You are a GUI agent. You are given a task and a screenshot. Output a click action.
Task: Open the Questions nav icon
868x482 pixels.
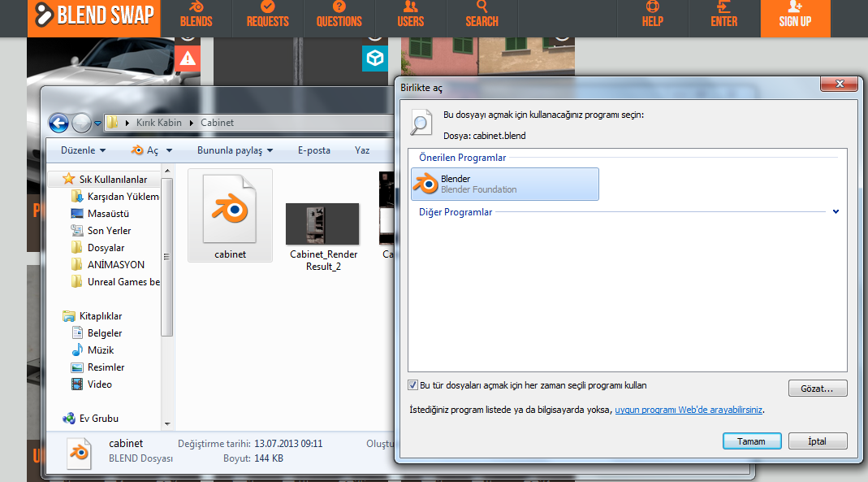point(339,7)
